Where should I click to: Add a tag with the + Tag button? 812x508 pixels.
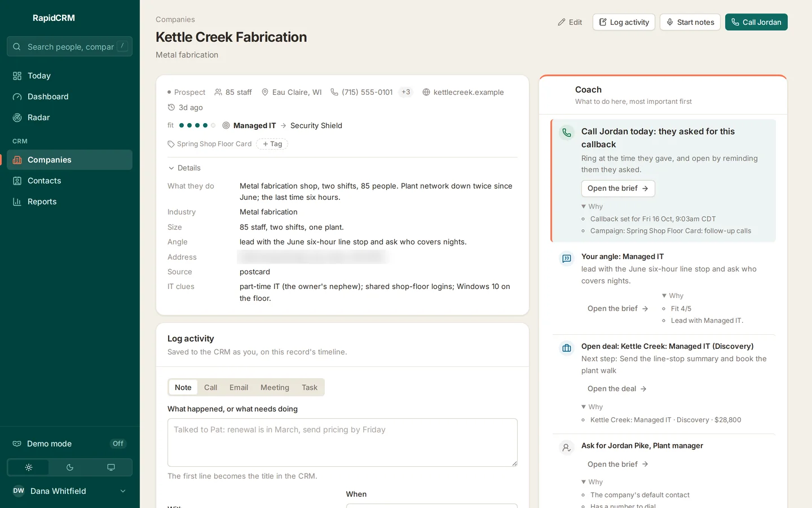pos(272,144)
